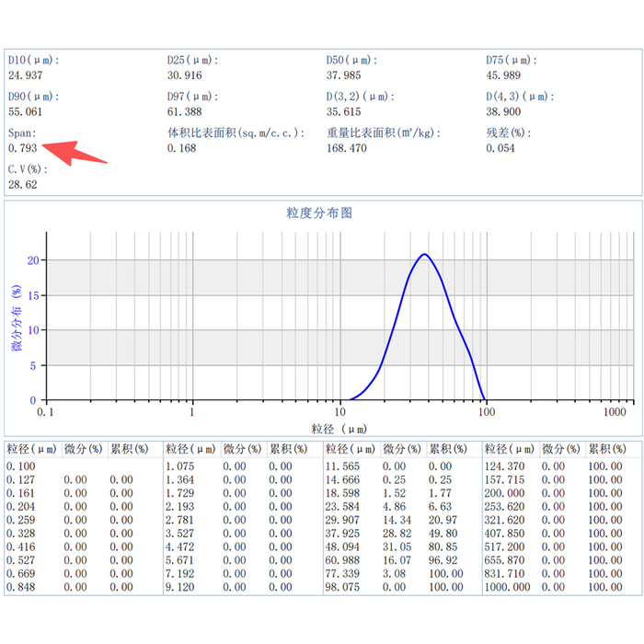Screen dimensions: 644x644
Task: Select differential value 28.82
Action: point(397,533)
